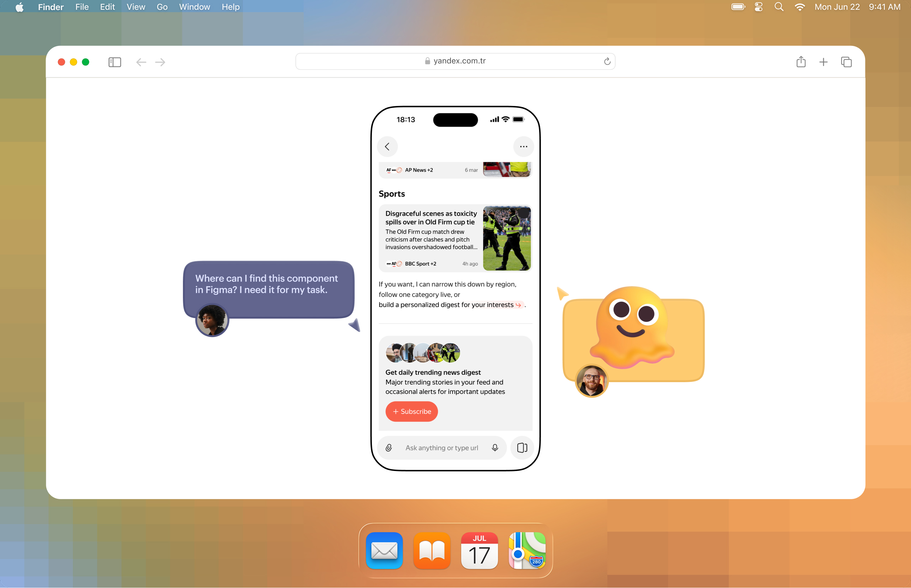Open Control Center in the menu bar

(759, 7)
